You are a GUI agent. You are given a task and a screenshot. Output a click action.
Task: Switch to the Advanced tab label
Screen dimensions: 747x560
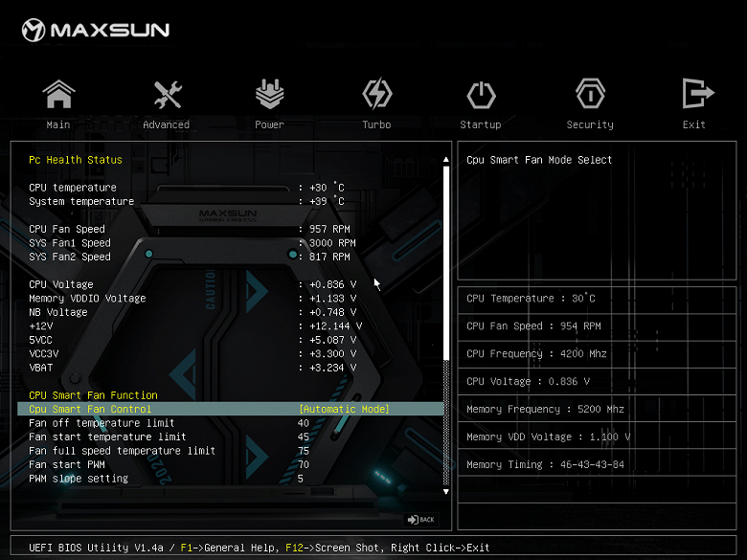click(167, 124)
